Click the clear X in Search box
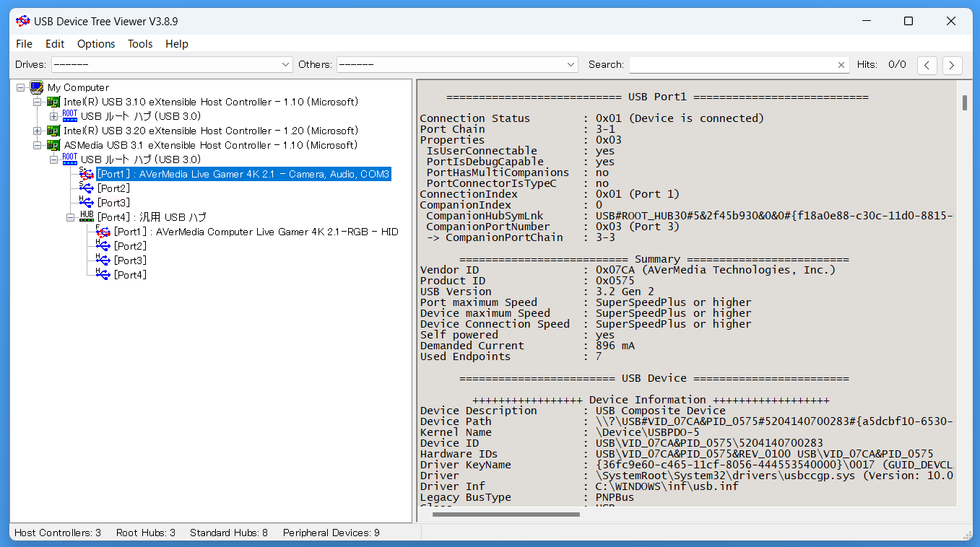 [x=841, y=65]
